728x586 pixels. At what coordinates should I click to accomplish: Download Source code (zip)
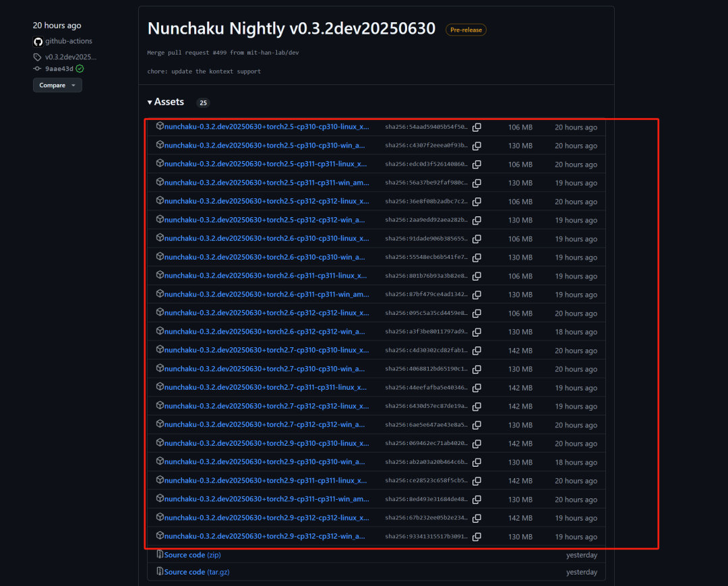(x=192, y=555)
